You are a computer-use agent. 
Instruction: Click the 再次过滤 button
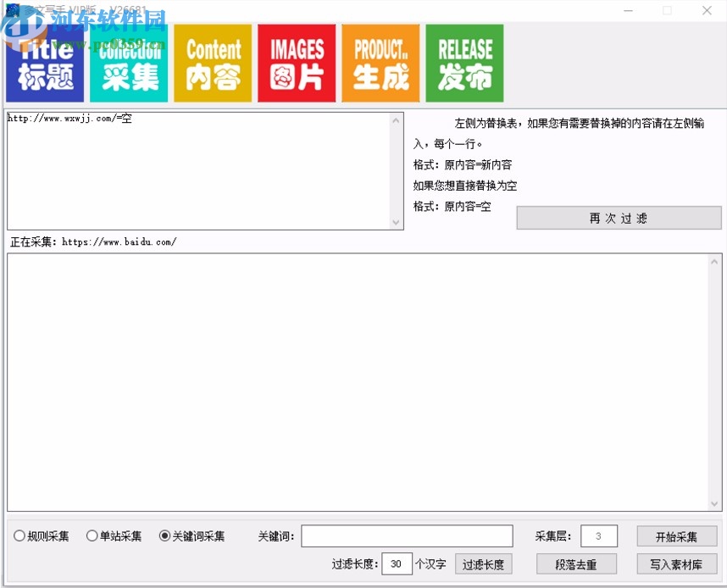click(619, 218)
